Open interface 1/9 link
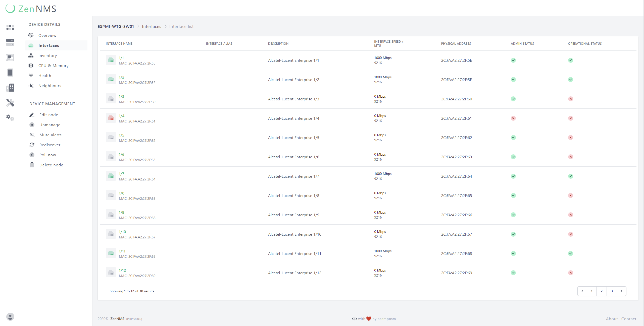Image resolution: width=644 pixels, height=326 pixels. (122, 213)
